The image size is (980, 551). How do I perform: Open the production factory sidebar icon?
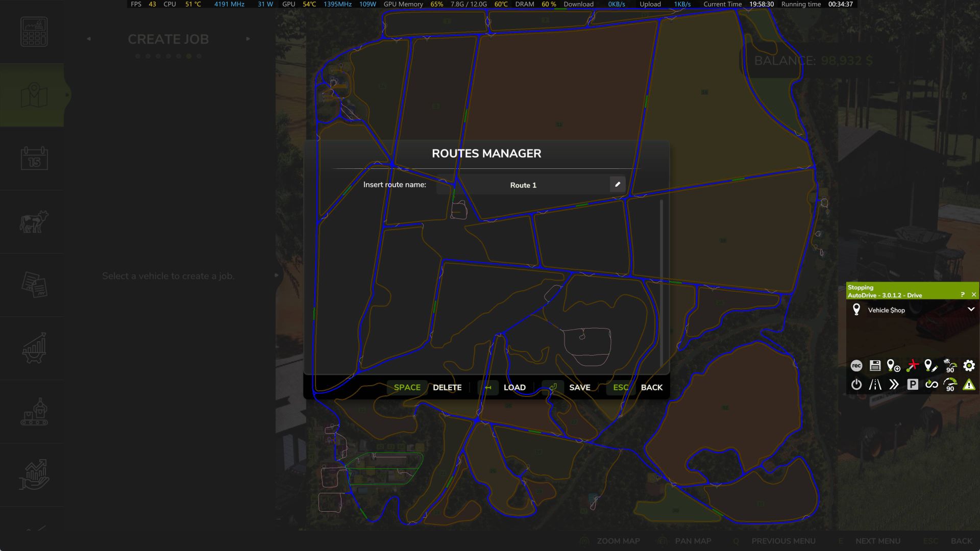[x=34, y=411]
